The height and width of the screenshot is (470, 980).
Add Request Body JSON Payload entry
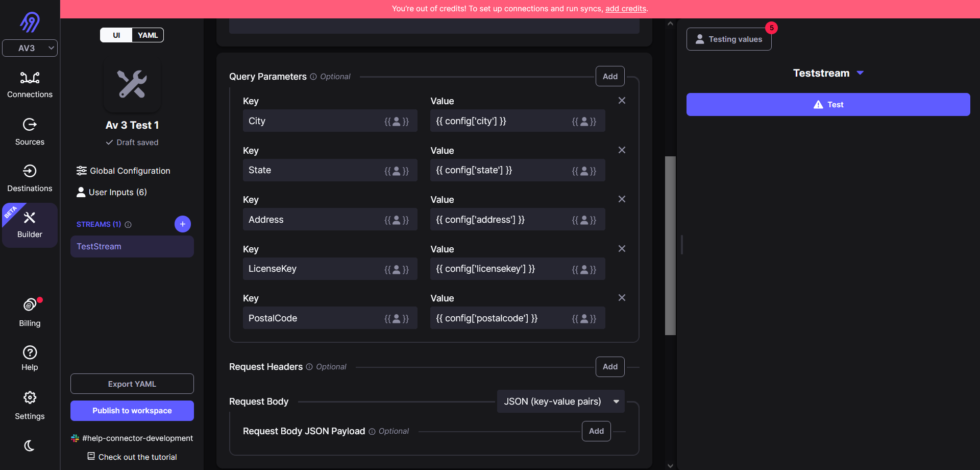point(596,431)
